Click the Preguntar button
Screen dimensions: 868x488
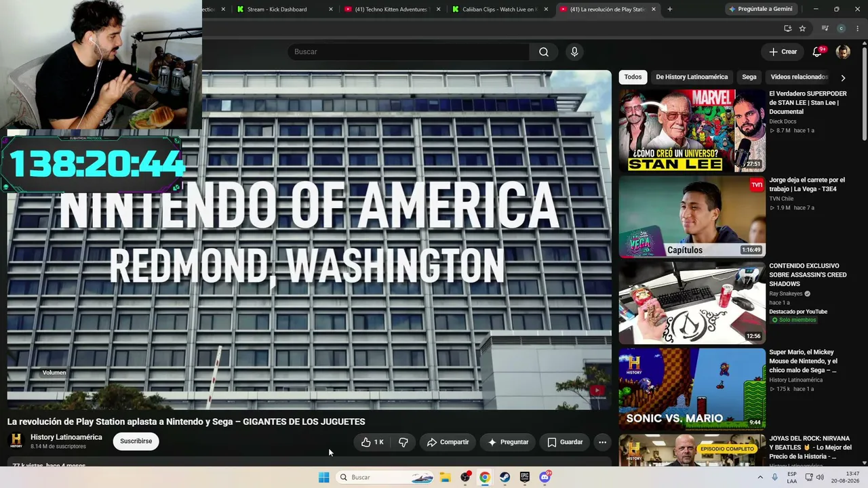click(508, 442)
